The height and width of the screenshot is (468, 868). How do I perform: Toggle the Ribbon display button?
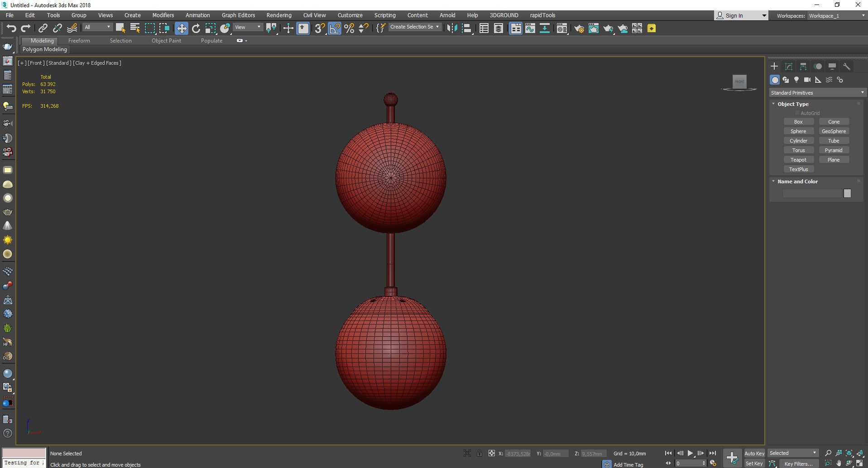516,29
